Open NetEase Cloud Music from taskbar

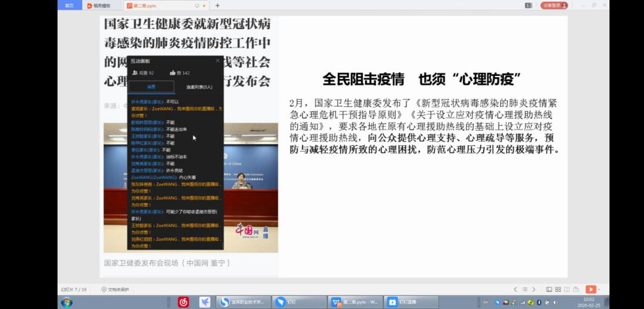coord(183,302)
